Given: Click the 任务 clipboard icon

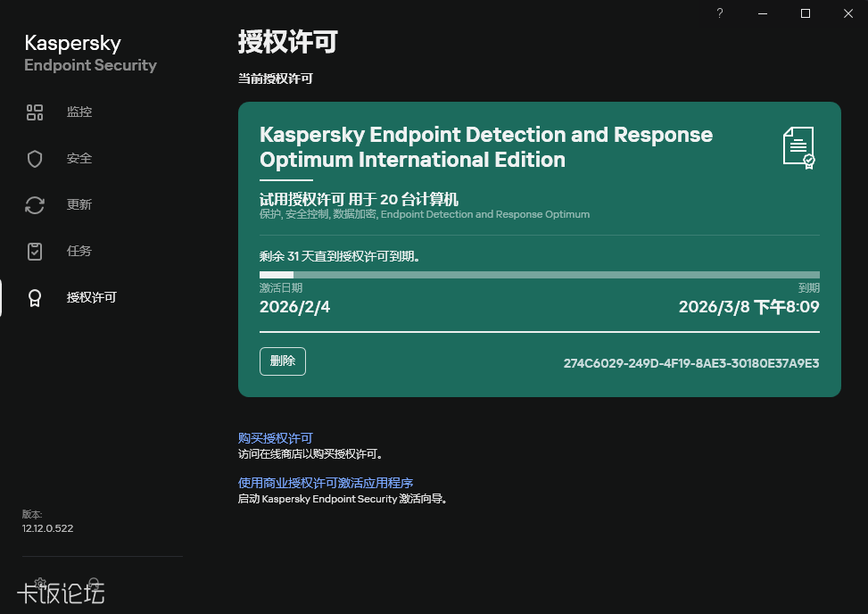Looking at the screenshot, I should coord(35,252).
